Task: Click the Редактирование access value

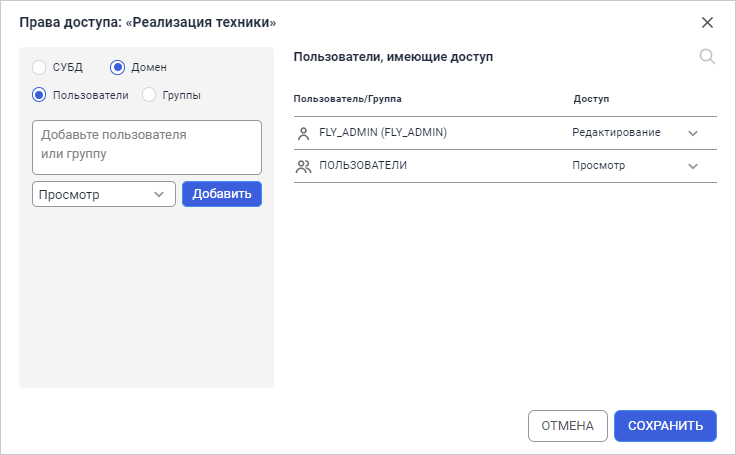Action: click(x=616, y=133)
